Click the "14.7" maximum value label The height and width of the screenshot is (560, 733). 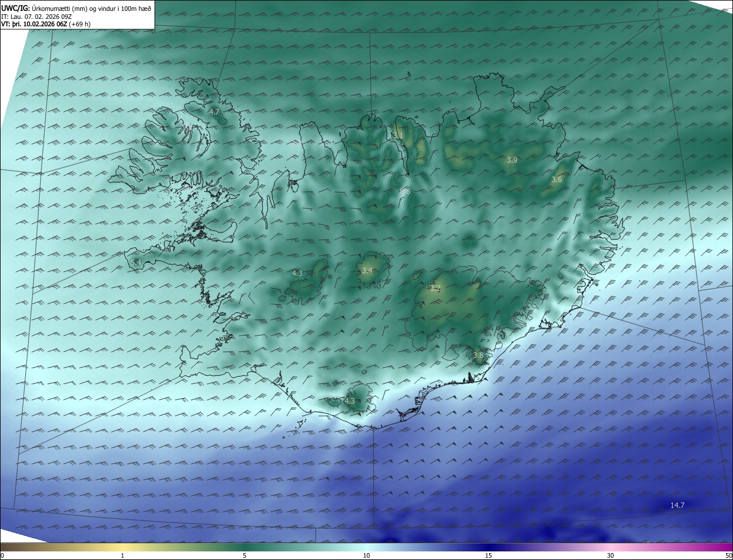[x=677, y=505]
